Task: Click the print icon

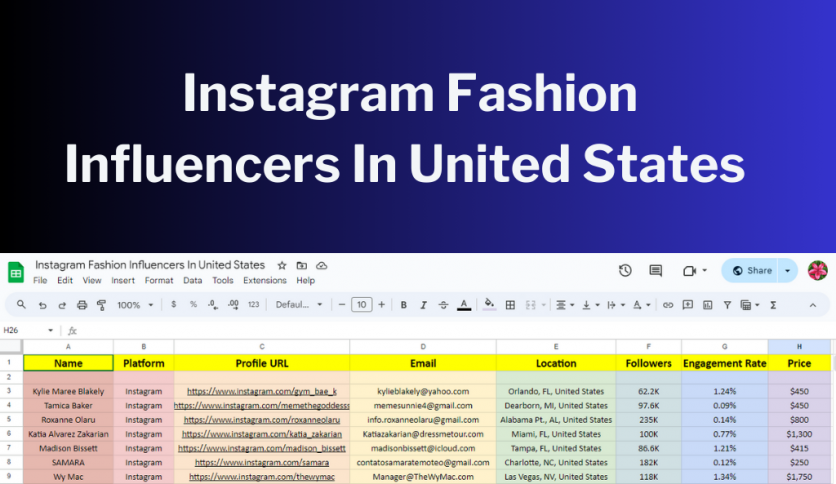Action: [x=82, y=305]
